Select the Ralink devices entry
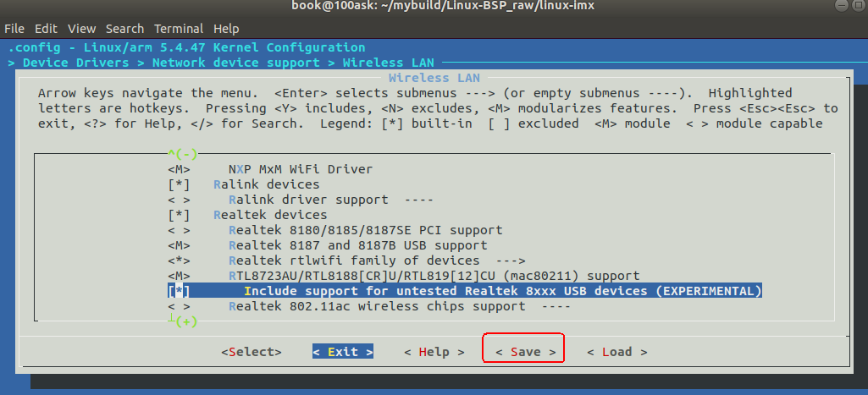868x395 pixels. [x=266, y=184]
